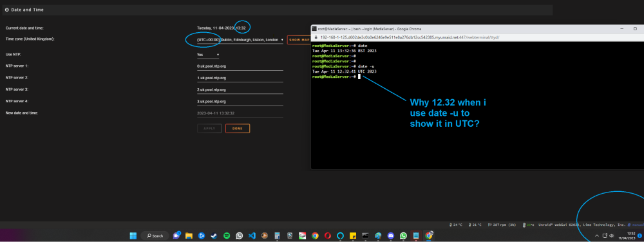
Task: Click the DONE button
Action: [238, 128]
